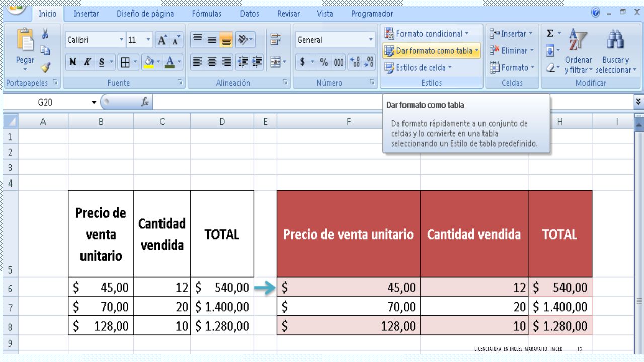Click the decrease indent icon
This screenshot has width=644, height=362.
point(243,62)
